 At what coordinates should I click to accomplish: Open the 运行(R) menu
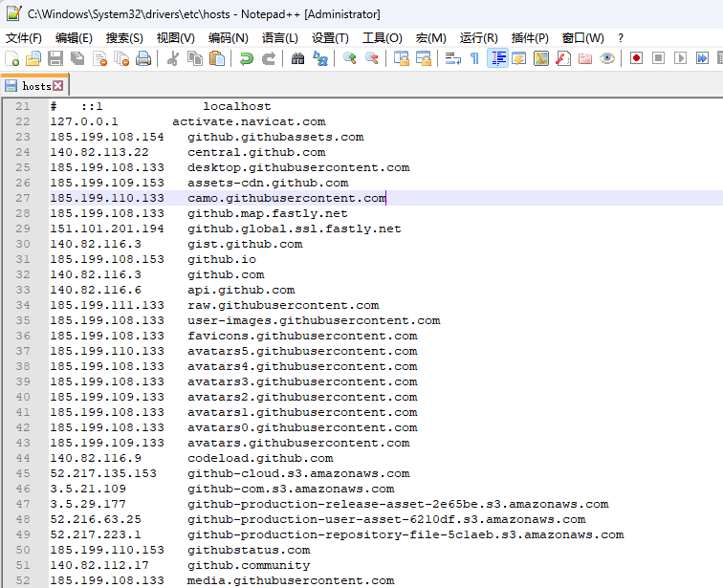pos(478,38)
